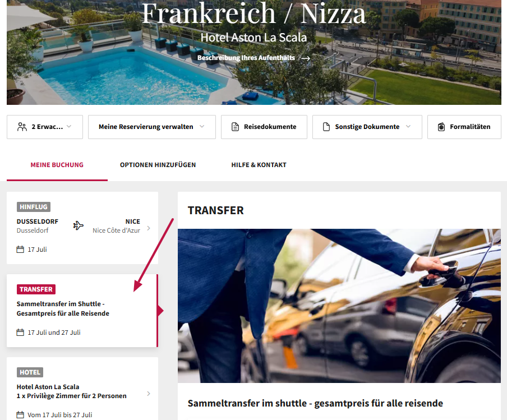This screenshot has height=420, width=507.
Task: Click the travelers people icon
Action: (x=22, y=127)
